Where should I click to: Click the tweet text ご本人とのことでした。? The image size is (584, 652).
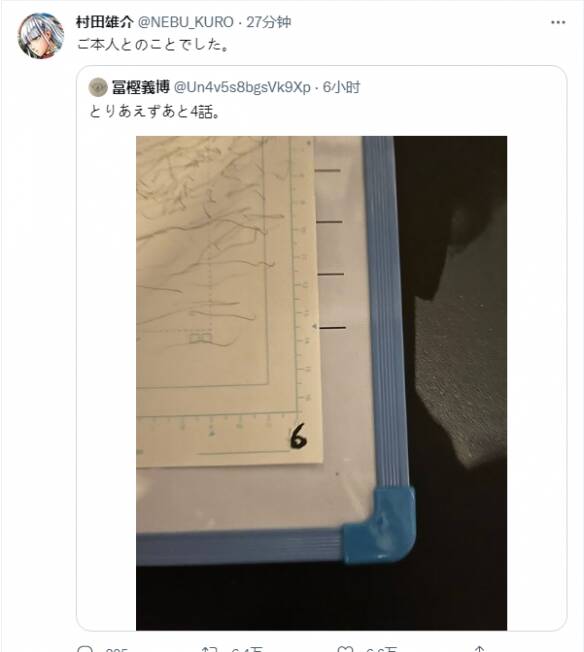tap(152, 44)
